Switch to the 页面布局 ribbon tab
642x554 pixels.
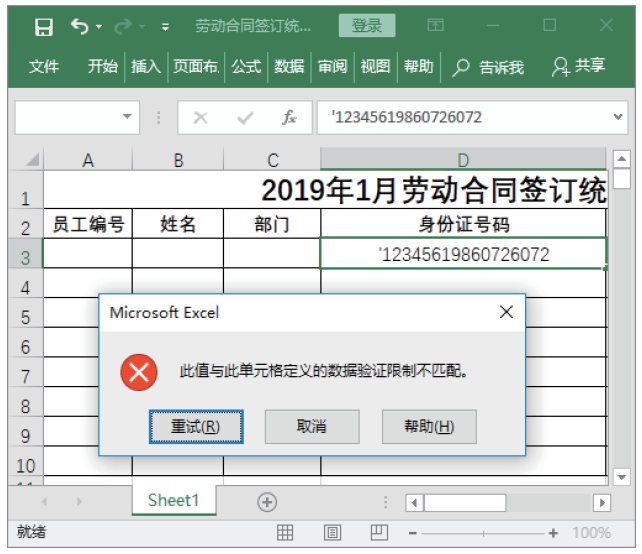[196, 66]
